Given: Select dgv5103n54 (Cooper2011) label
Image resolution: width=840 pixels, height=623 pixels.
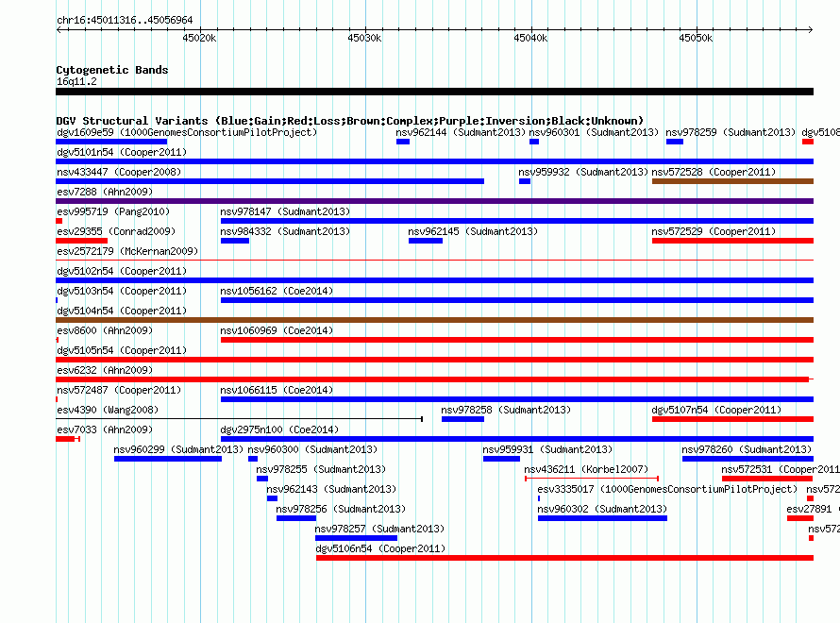Looking at the screenshot, I should point(122,291).
